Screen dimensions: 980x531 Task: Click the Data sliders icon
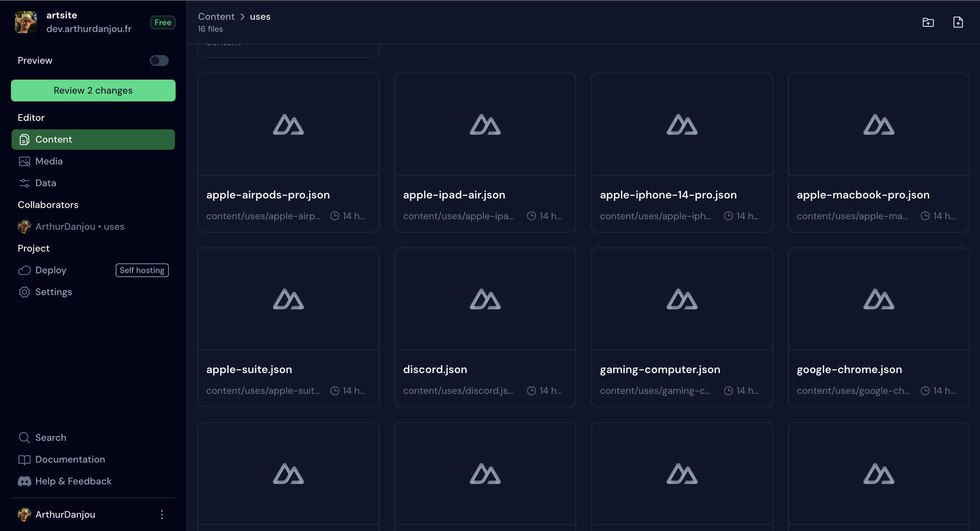pos(24,183)
